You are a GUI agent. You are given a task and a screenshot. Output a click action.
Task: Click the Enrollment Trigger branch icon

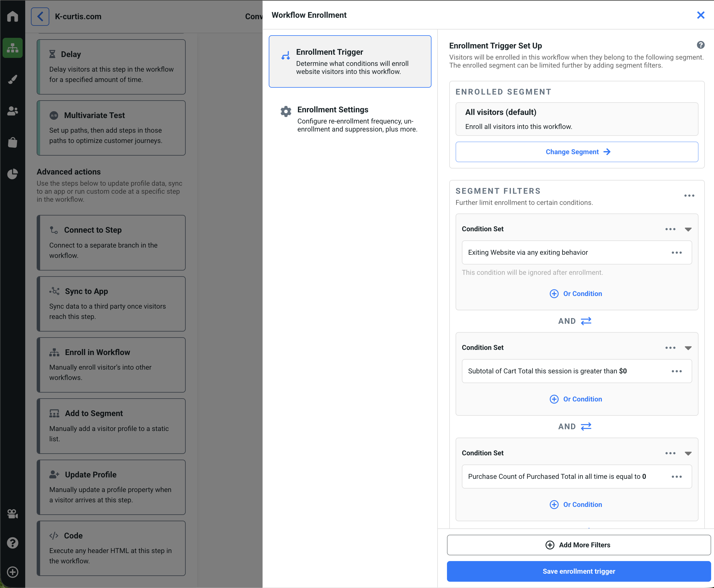tap(286, 55)
